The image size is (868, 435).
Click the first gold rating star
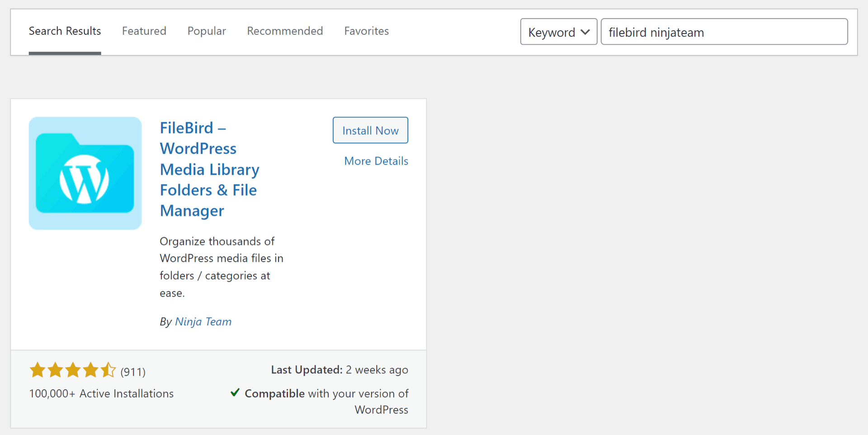[38, 370]
